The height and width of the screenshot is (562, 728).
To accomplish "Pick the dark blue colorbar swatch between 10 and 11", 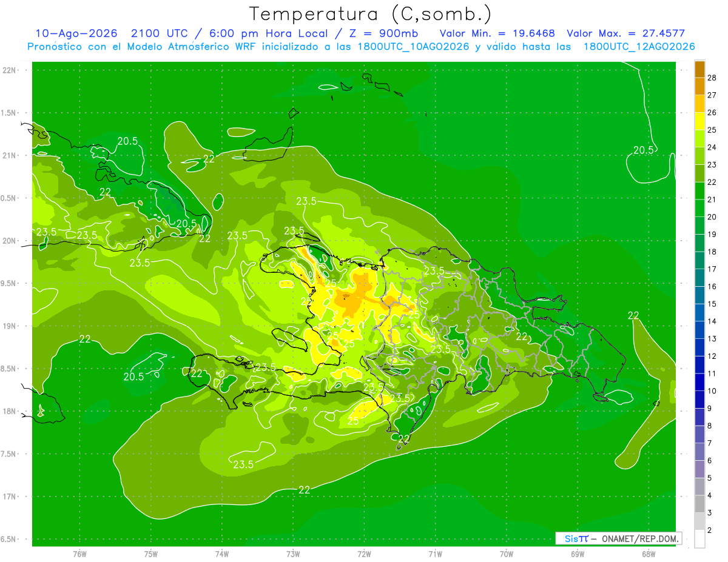I will pos(700,382).
